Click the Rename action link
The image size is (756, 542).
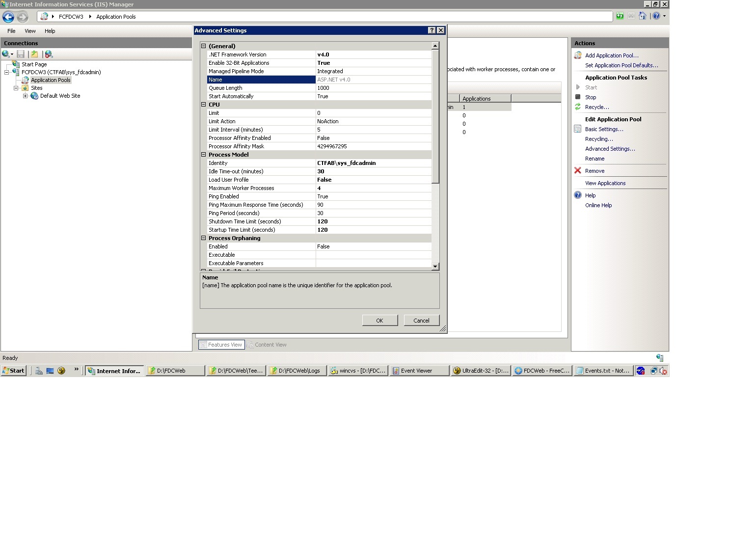[x=594, y=159]
